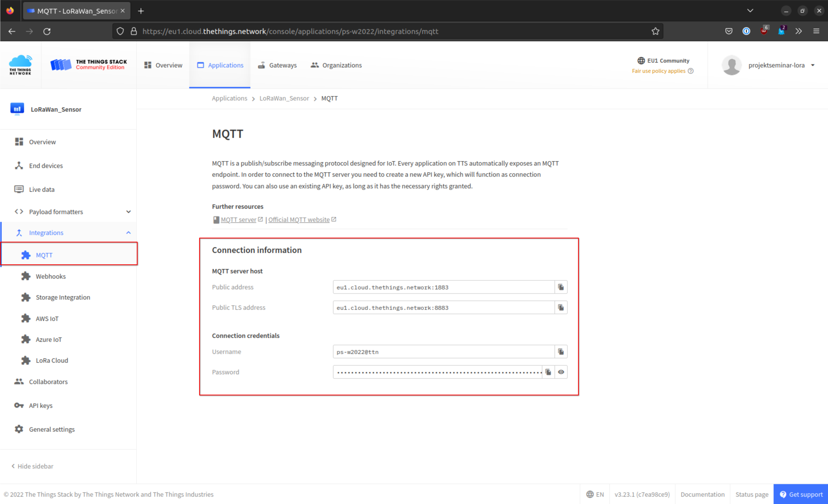Open a new browser tab
Viewport: 828px width, 504px height.
click(141, 11)
